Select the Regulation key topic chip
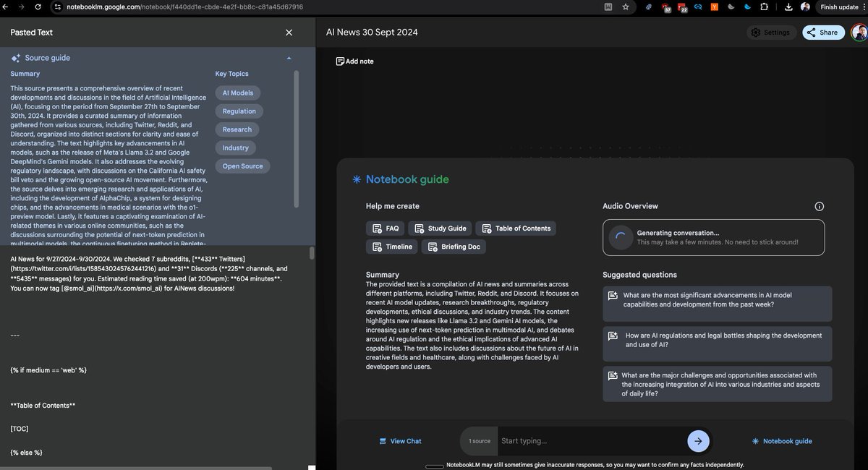This screenshot has width=868, height=470. [239, 111]
